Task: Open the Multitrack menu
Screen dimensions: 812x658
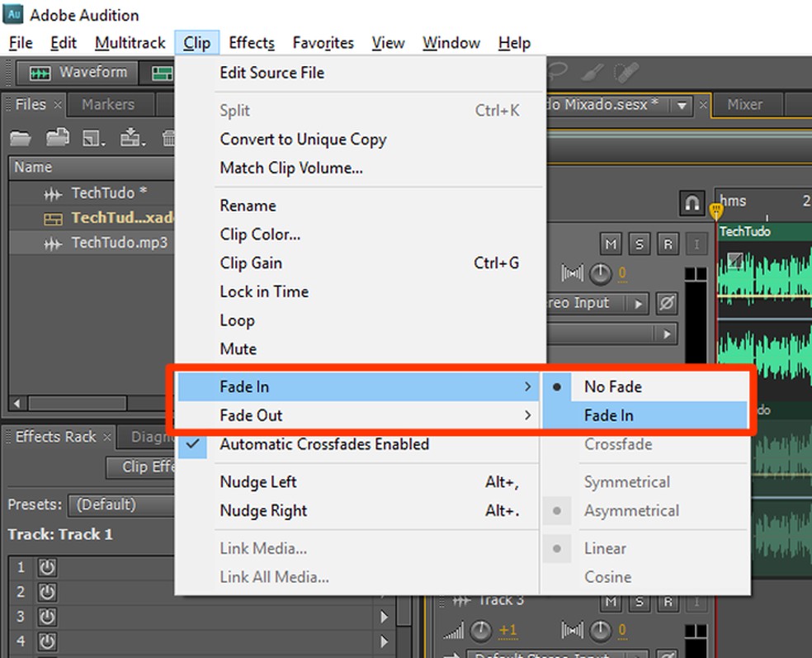Action: [x=130, y=43]
